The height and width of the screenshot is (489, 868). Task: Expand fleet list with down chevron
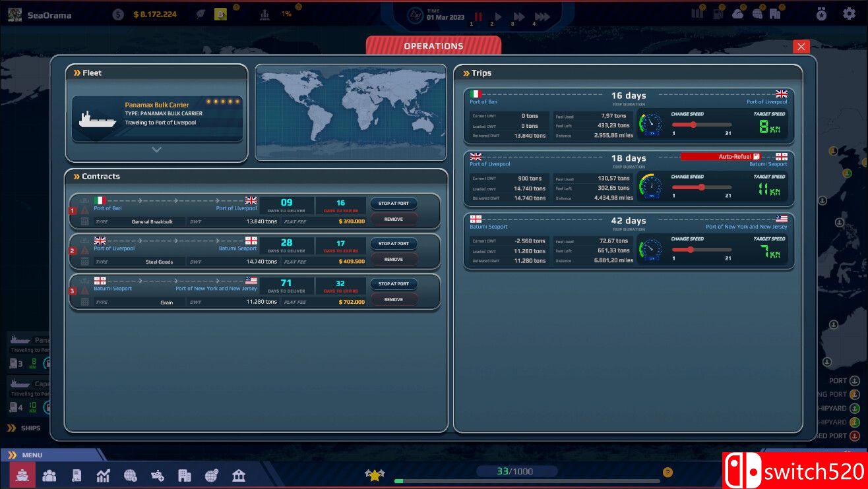click(x=156, y=150)
